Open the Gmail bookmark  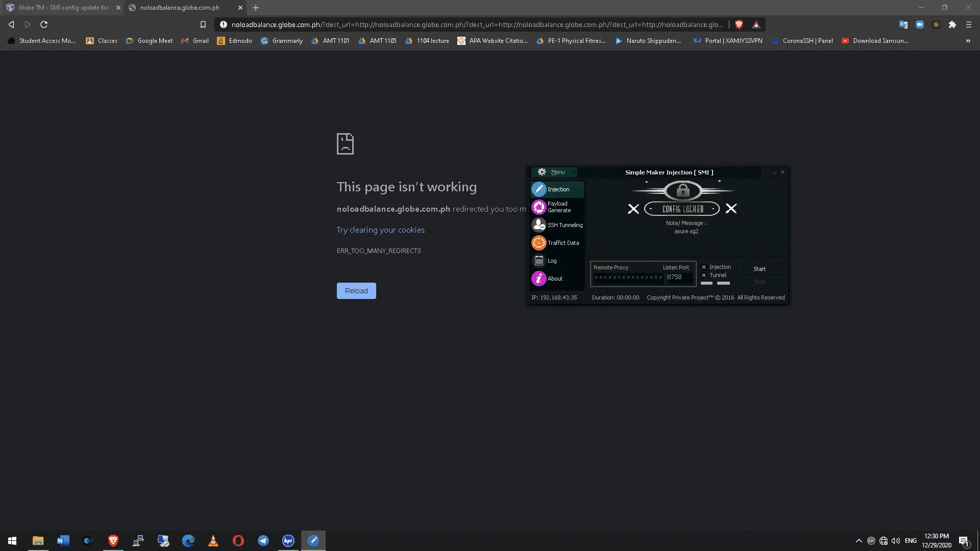click(x=195, y=41)
